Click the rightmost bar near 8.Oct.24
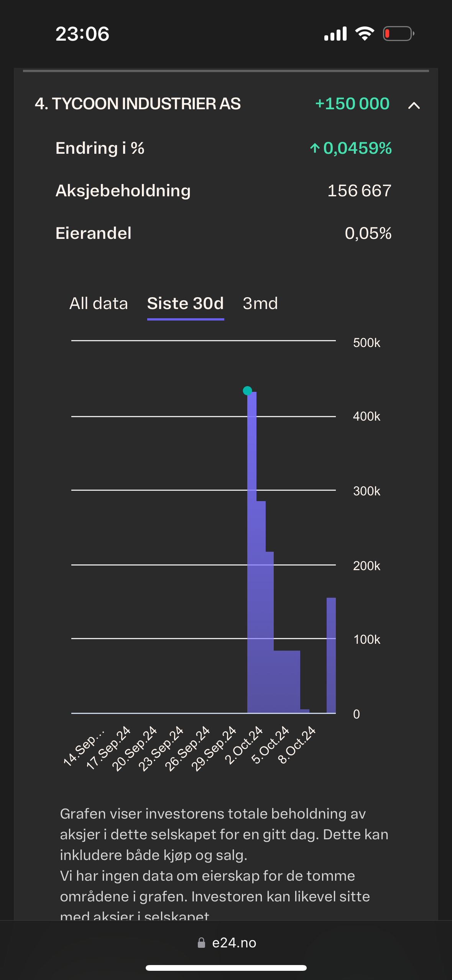This screenshot has width=452, height=980. 331,656
